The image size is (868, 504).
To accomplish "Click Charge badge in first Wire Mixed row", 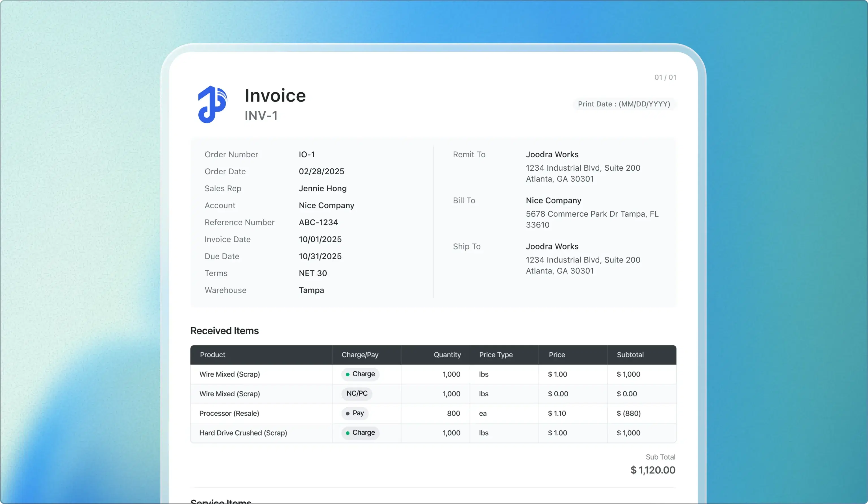I will click(x=360, y=374).
